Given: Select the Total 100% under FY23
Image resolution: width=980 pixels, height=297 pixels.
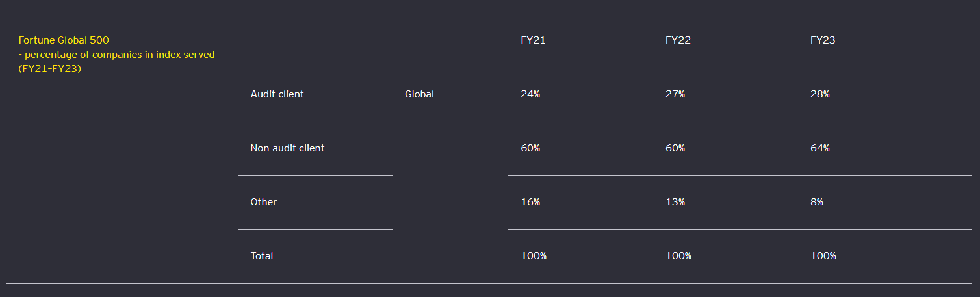Looking at the screenshot, I should click(823, 256).
